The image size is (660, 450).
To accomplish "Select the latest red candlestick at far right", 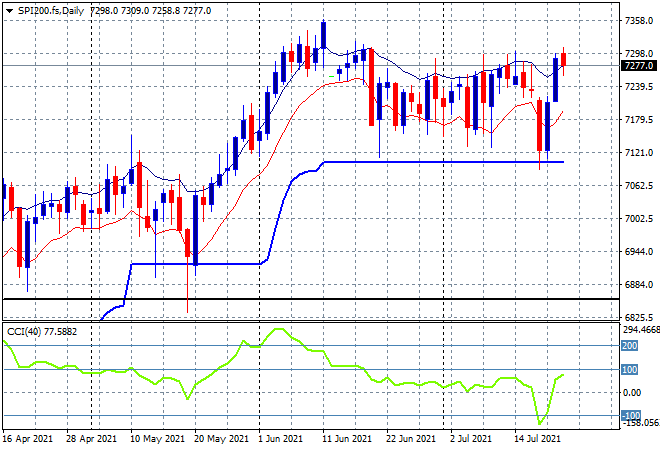I will 564,59.
